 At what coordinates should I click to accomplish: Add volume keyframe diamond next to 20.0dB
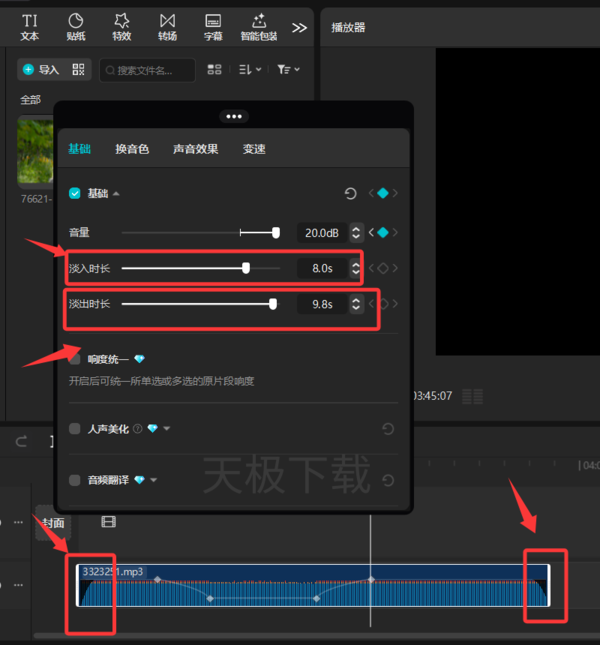pos(383,233)
